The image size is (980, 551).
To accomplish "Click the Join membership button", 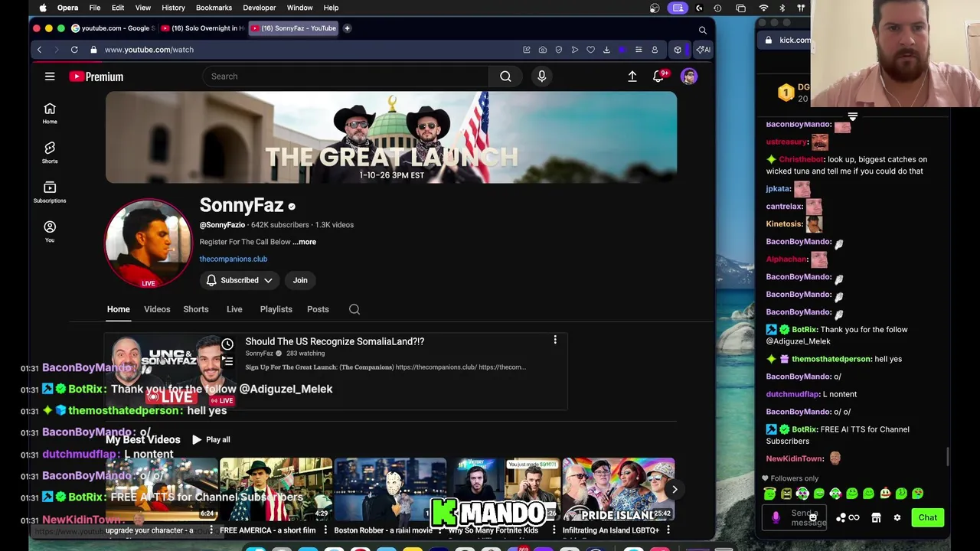I will point(300,280).
